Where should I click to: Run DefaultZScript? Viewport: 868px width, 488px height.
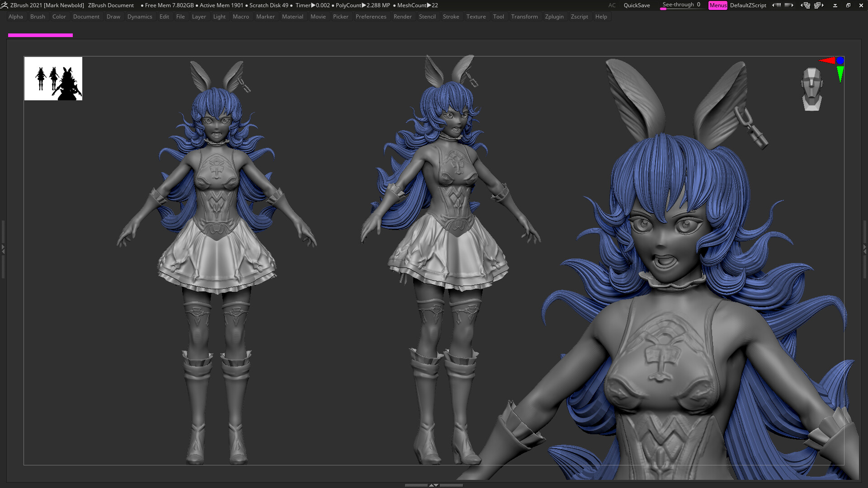(748, 5)
